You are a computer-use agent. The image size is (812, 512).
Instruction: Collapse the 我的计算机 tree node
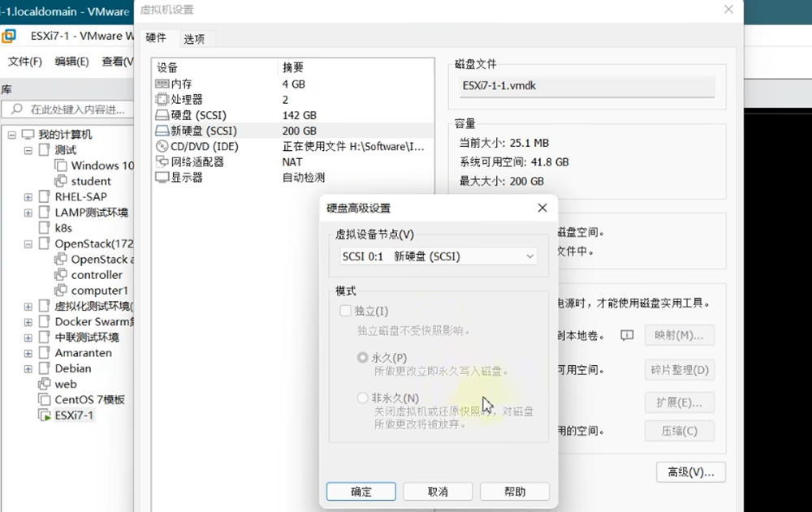pyautogui.click(x=12, y=136)
